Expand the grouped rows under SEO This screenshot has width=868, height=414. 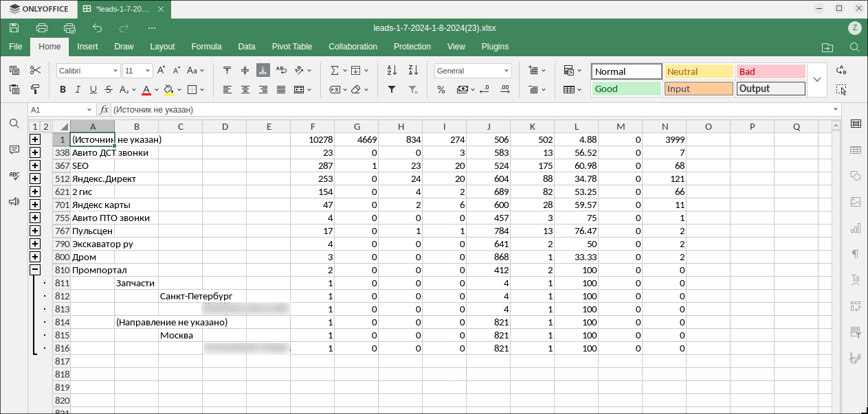pos(35,165)
